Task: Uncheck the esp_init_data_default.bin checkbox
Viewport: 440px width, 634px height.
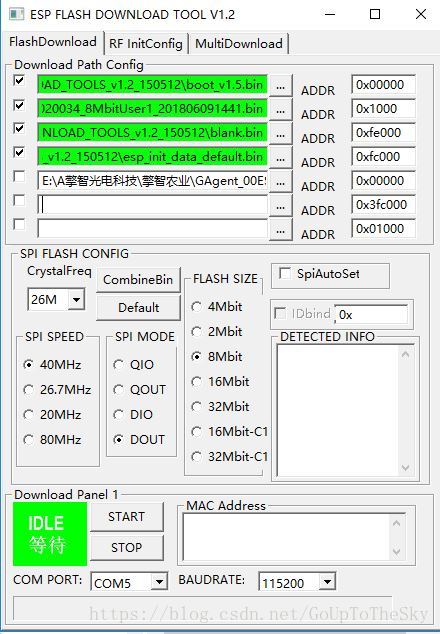Action: 19,152
